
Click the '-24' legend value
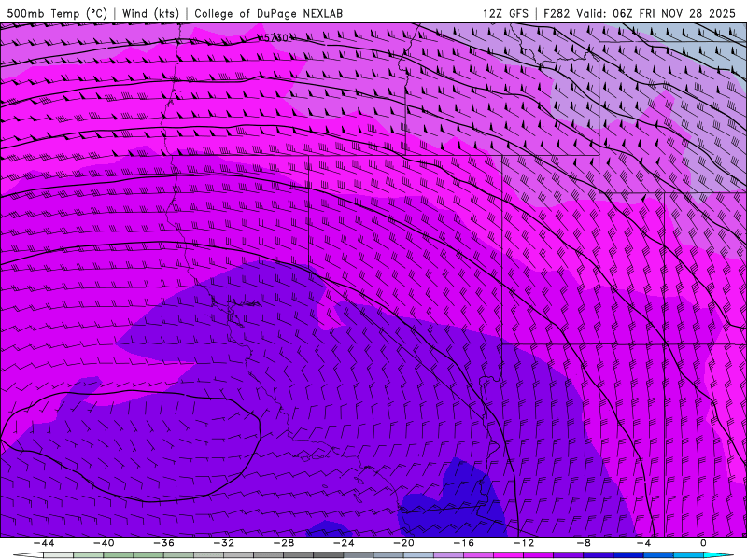pyautogui.click(x=344, y=543)
